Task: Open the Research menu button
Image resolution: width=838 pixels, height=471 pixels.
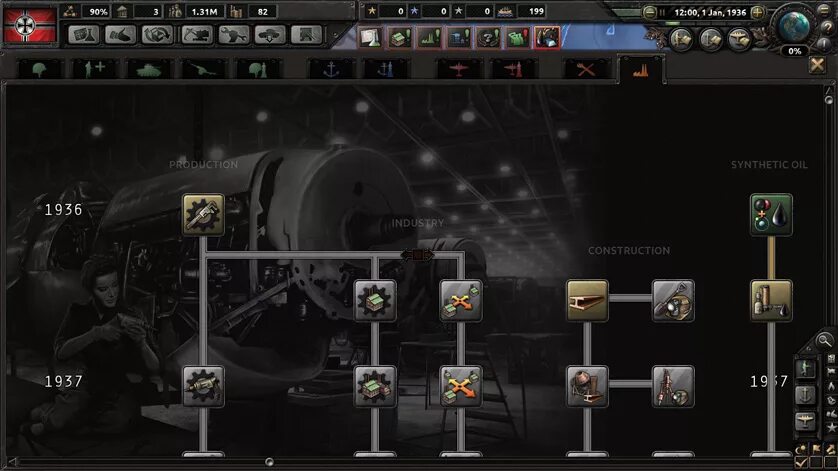Action: point(83,35)
